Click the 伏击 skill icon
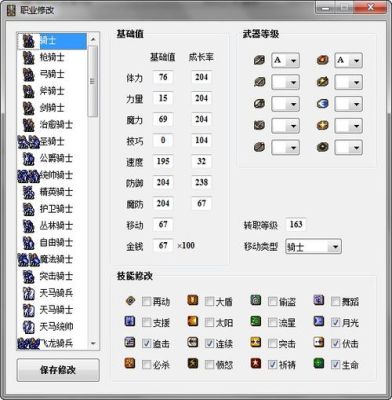The height and width of the screenshot is (400, 392). coord(319,342)
